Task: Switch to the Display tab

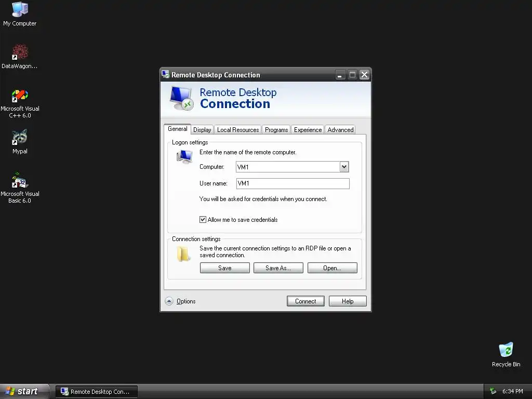Action: pos(202,129)
